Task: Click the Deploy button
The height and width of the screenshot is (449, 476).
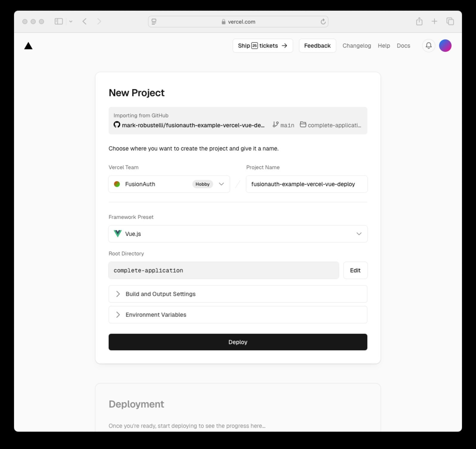Action: [x=238, y=342]
